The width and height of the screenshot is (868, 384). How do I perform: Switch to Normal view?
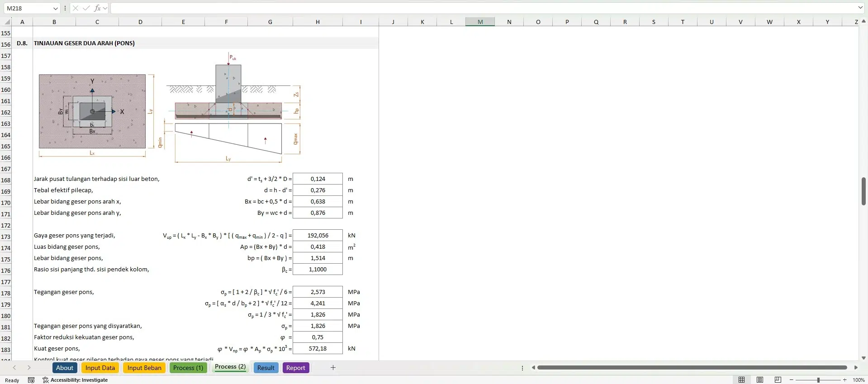pos(742,380)
